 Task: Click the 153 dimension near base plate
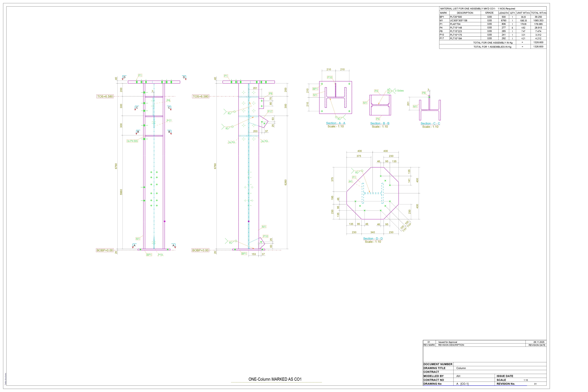coord(254,254)
